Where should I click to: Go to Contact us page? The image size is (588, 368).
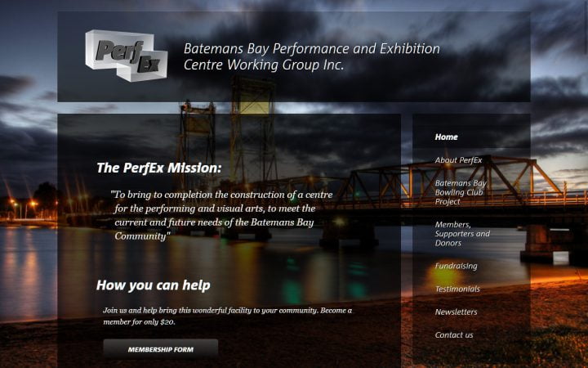[x=454, y=335]
